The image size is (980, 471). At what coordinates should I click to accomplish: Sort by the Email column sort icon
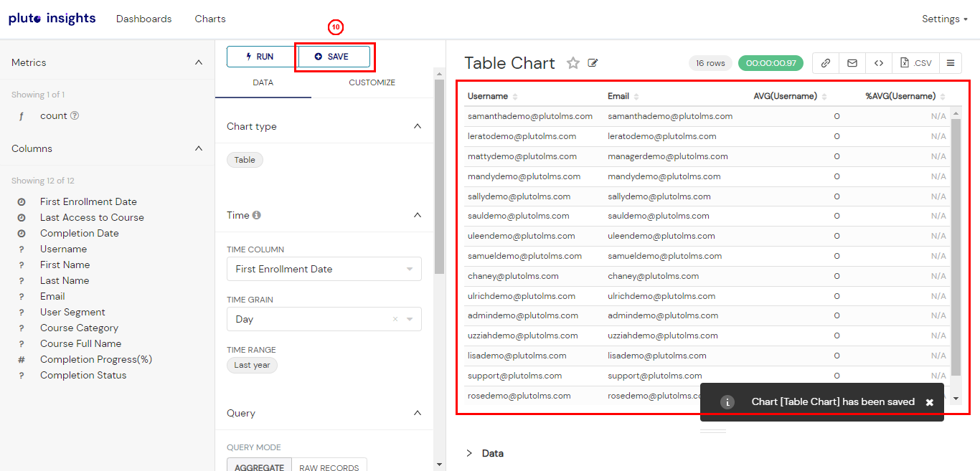636,97
